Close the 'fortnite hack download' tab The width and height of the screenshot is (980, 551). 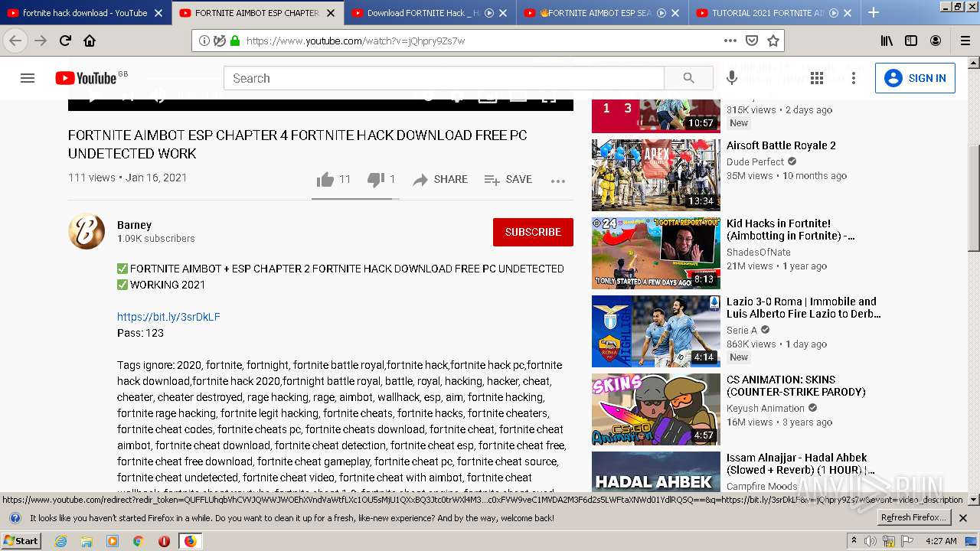click(x=158, y=13)
